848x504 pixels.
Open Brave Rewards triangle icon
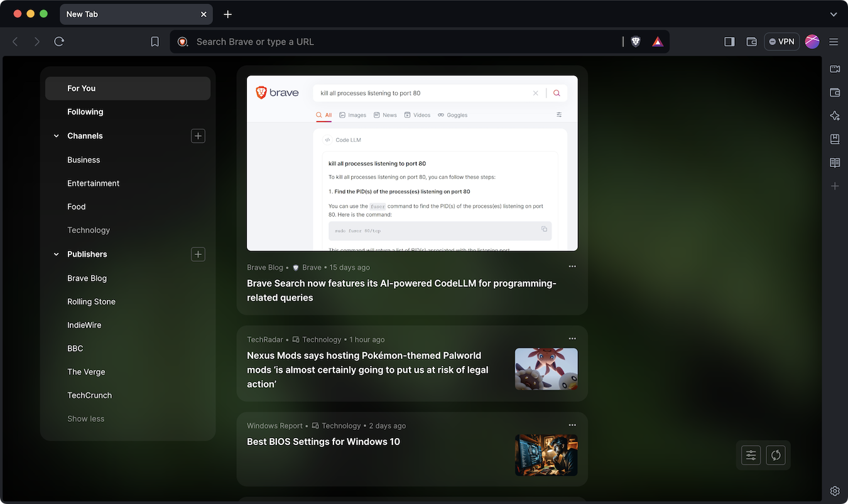coord(658,41)
